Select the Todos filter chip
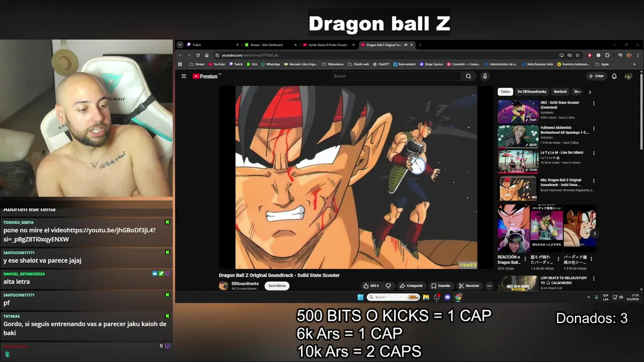 [x=505, y=92]
